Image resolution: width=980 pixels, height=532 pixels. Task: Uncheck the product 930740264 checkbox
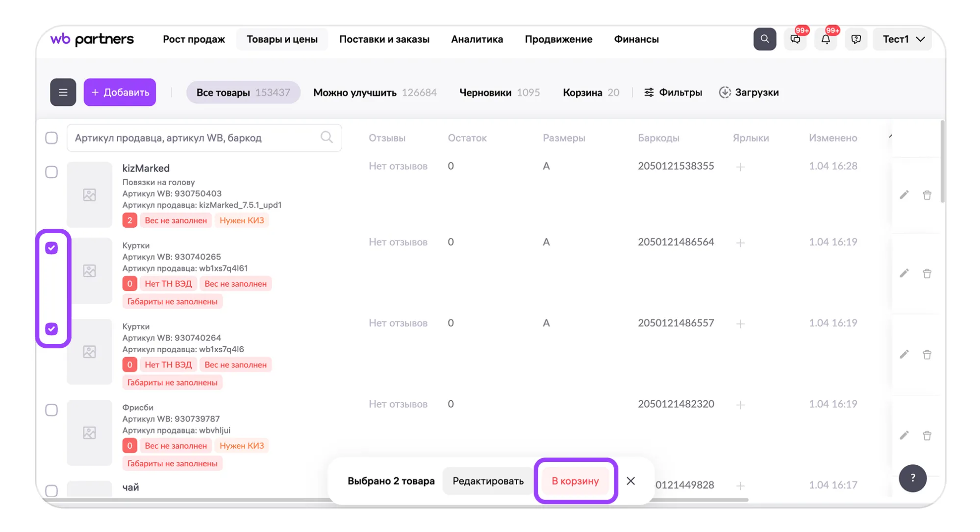(x=51, y=329)
